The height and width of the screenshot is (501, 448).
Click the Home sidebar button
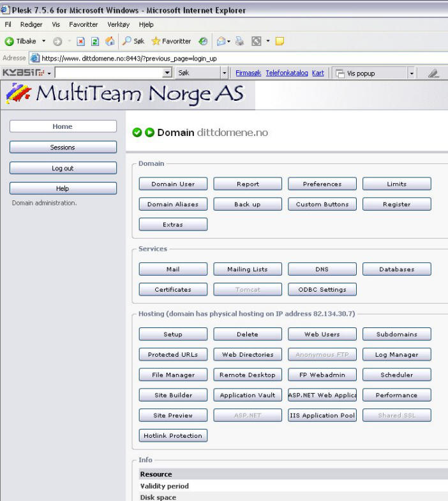[63, 126]
